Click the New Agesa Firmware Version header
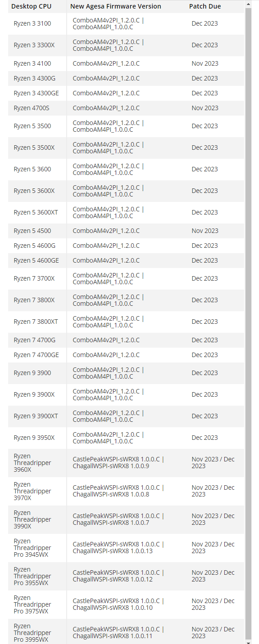 pyautogui.click(x=116, y=6)
